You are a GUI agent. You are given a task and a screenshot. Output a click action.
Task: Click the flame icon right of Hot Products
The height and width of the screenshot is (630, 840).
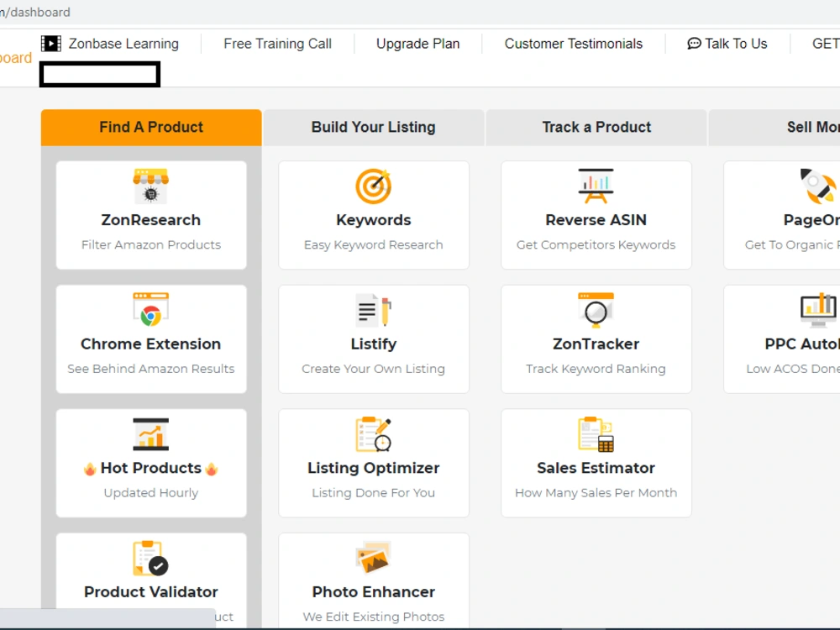[212, 469]
